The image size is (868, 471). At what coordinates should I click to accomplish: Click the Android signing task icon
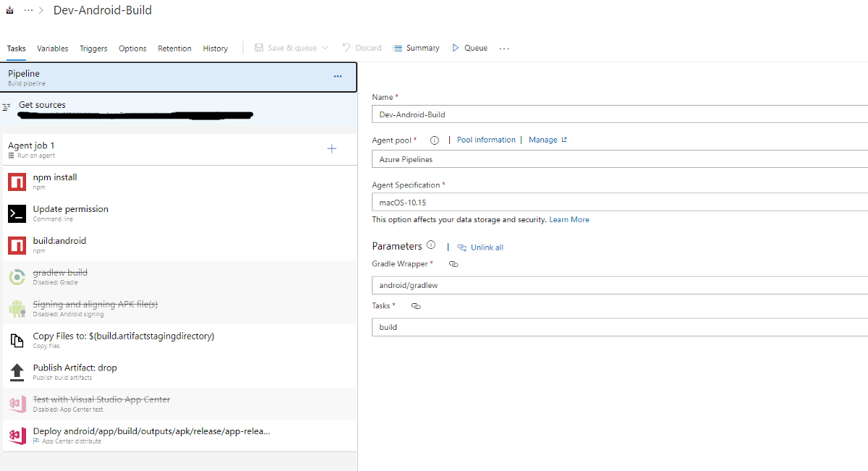(17, 309)
